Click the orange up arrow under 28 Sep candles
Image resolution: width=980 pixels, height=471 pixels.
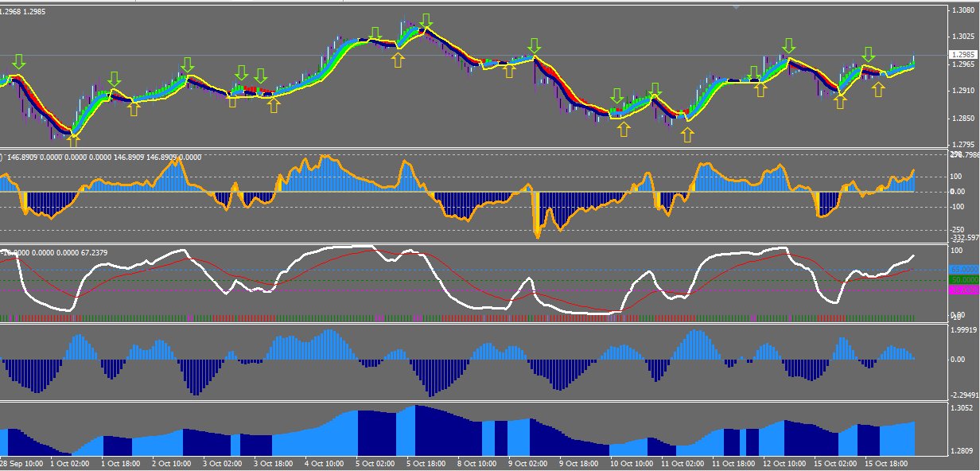(73, 138)
